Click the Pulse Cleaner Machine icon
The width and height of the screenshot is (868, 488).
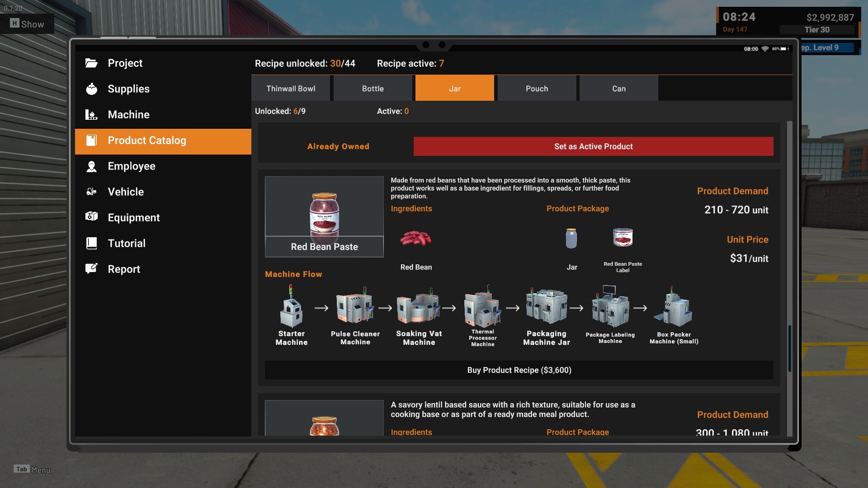[x=355, y=307]
